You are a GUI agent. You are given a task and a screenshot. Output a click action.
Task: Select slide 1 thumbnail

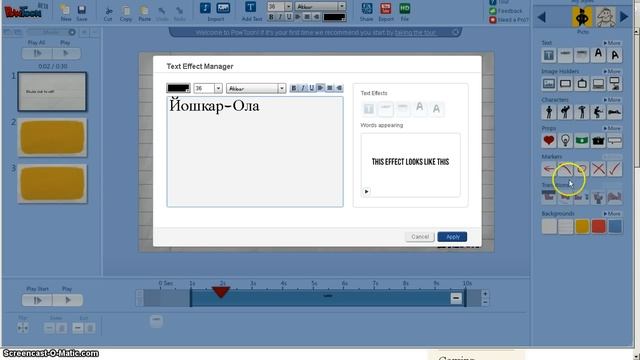coord(52,91)
